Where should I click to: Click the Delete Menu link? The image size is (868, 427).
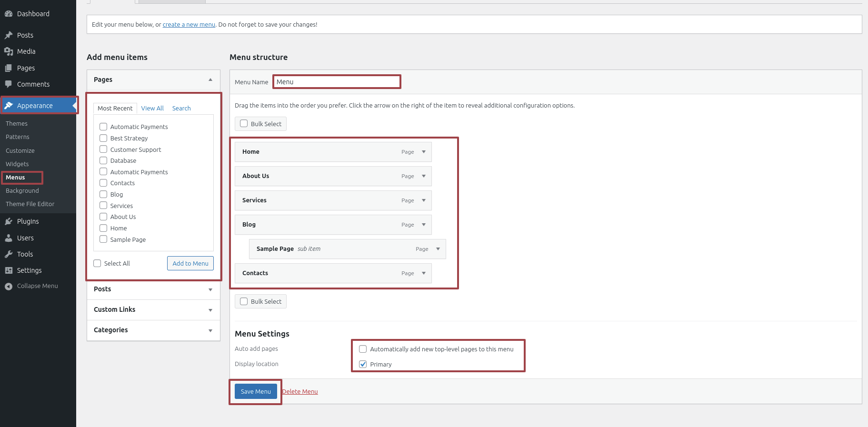tap(300, 392)
